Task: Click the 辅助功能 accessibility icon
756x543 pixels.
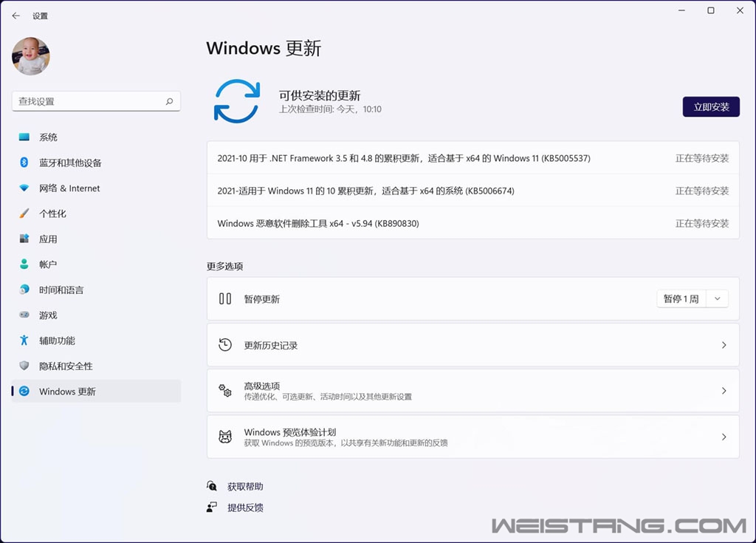Action: (24, 341)
